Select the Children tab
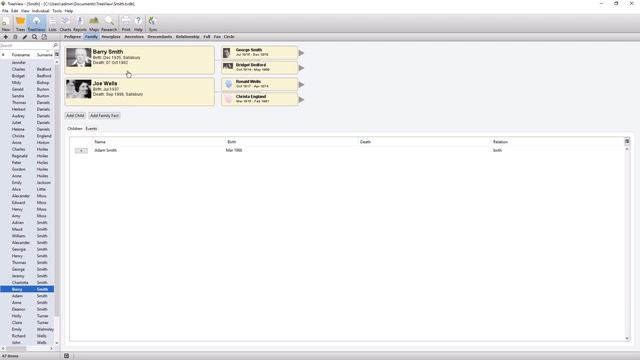The height and width of the screenshot is (360, 640). click(75, 129)
